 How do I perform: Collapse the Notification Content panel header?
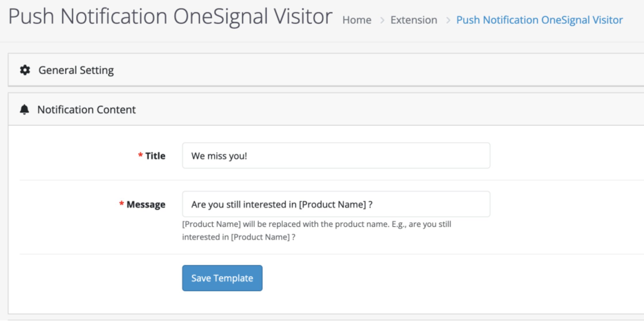coord(326,109)
